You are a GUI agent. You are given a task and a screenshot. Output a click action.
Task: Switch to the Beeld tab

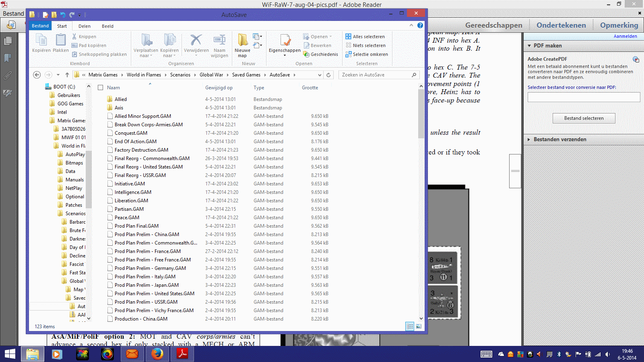(107, 26)
